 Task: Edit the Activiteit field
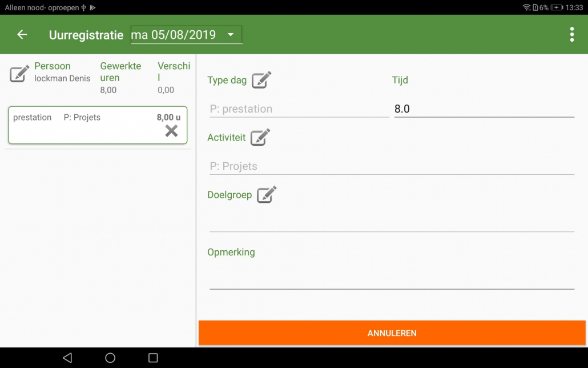click(260, 137)
